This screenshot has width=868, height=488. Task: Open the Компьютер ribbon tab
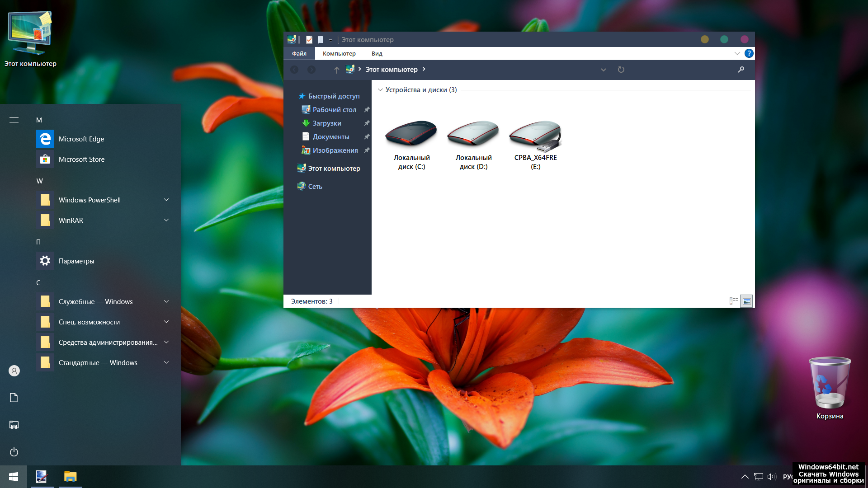click(x=339, y=53)
